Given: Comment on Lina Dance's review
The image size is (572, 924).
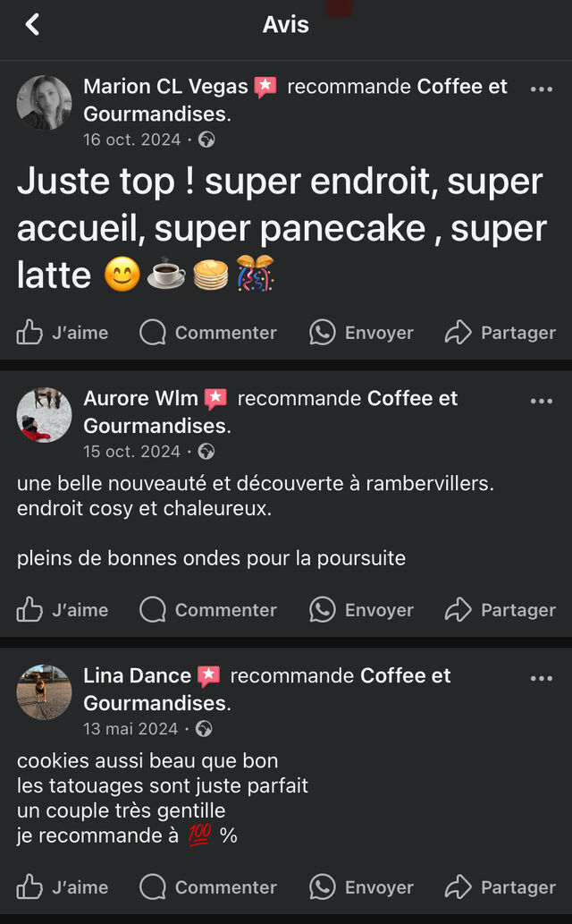Looking at the screenshot, I should (x=208, y=887).
